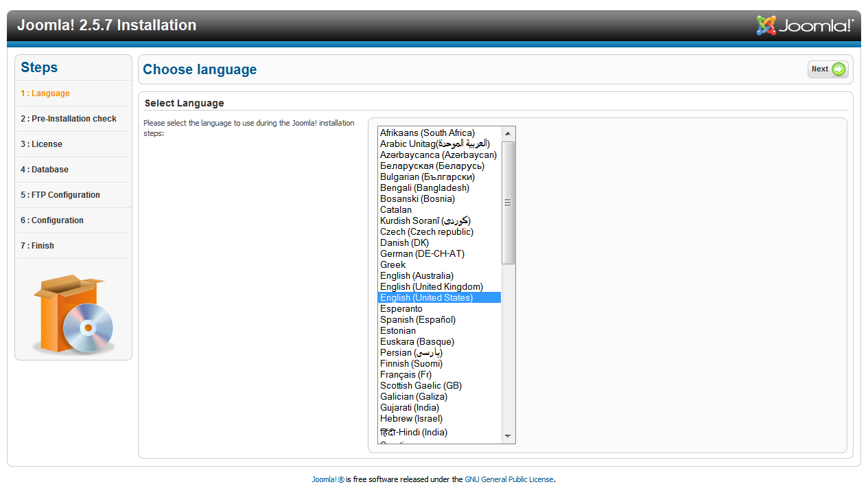Choose German (DE-CH-AT) language
This screenshot has width=868, height=491.
pos(439,254)
